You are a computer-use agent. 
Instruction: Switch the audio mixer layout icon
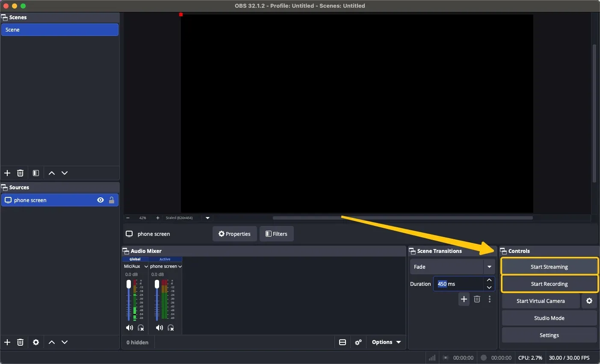(x=343, y=342)
